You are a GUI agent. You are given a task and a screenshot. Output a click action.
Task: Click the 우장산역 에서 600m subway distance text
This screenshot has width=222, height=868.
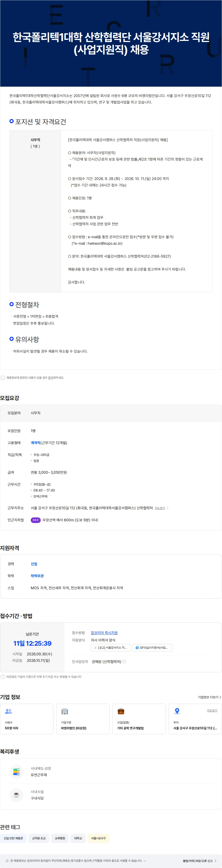coord(70,520)
